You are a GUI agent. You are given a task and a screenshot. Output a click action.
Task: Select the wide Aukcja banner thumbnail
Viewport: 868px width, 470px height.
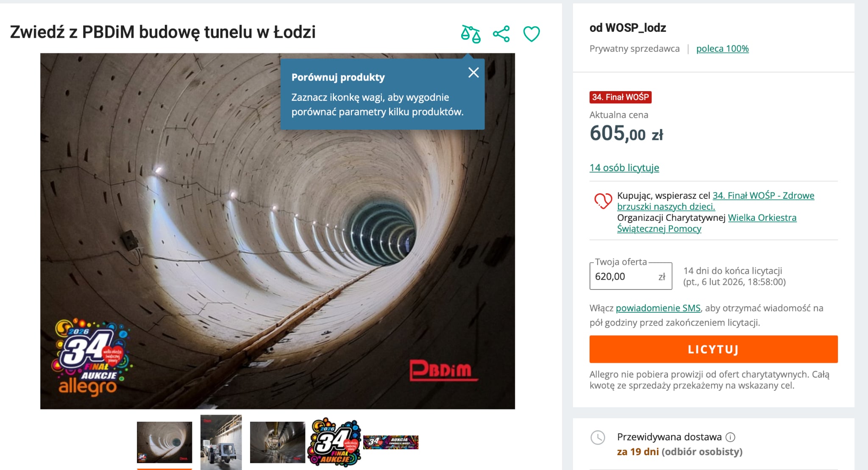tap(391, 442)
